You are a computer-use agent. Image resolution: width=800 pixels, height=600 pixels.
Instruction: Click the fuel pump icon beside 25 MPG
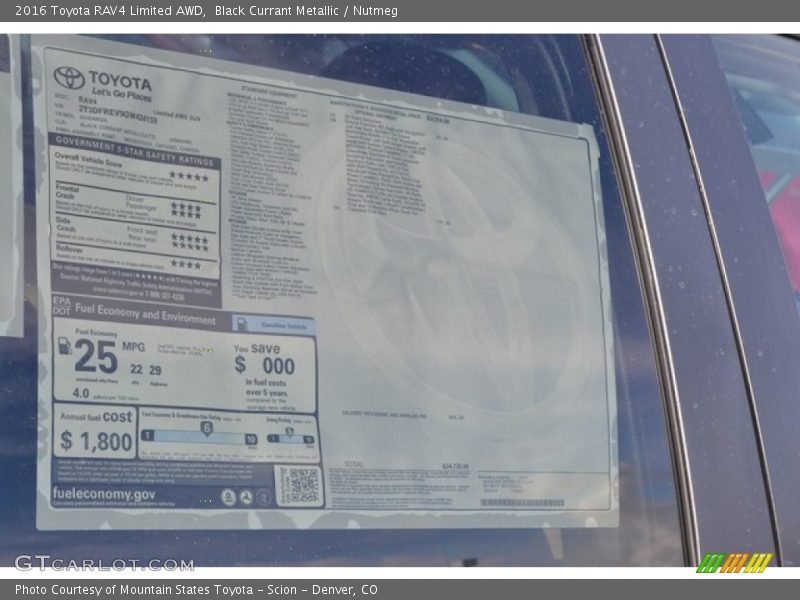pos(64,346)
